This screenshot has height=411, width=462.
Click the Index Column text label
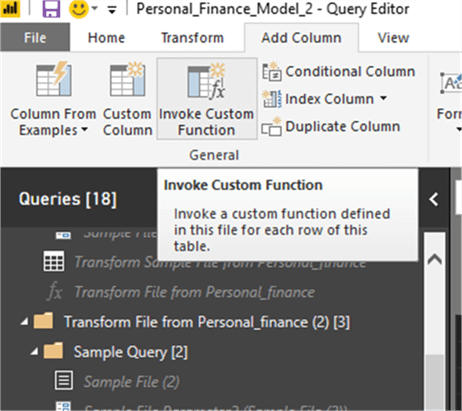pyautogui.click(x=329, y=99)
